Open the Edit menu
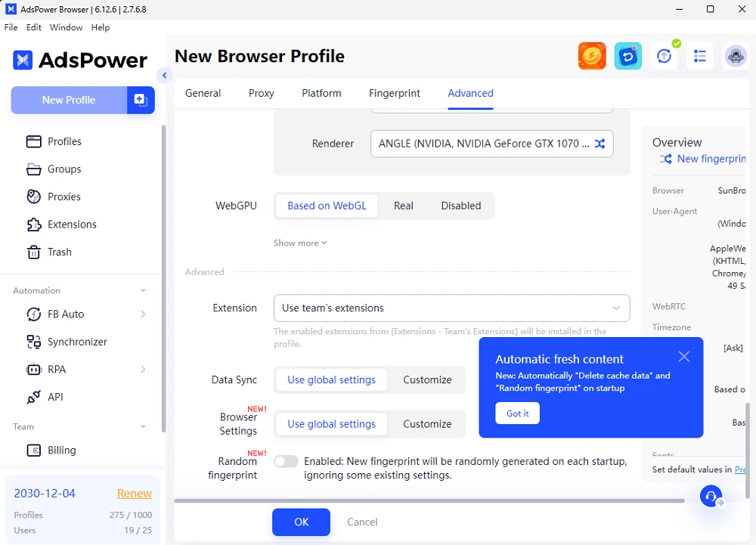756x545 pixels. [x=34, y=27]
